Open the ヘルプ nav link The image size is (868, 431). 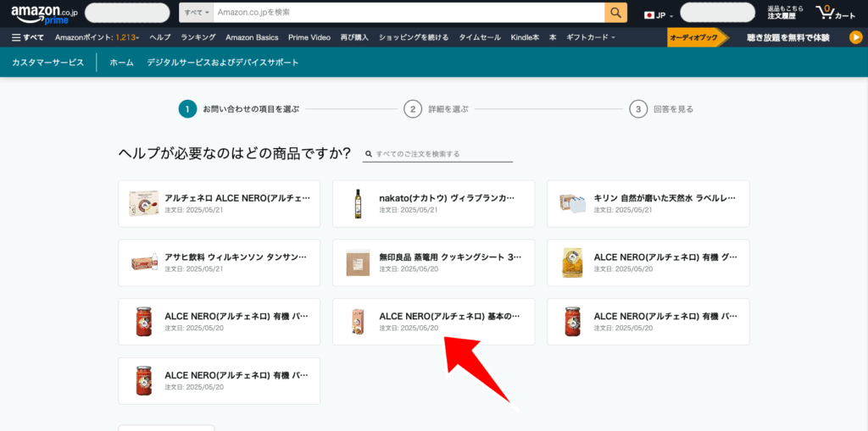[x=160, y=37]
